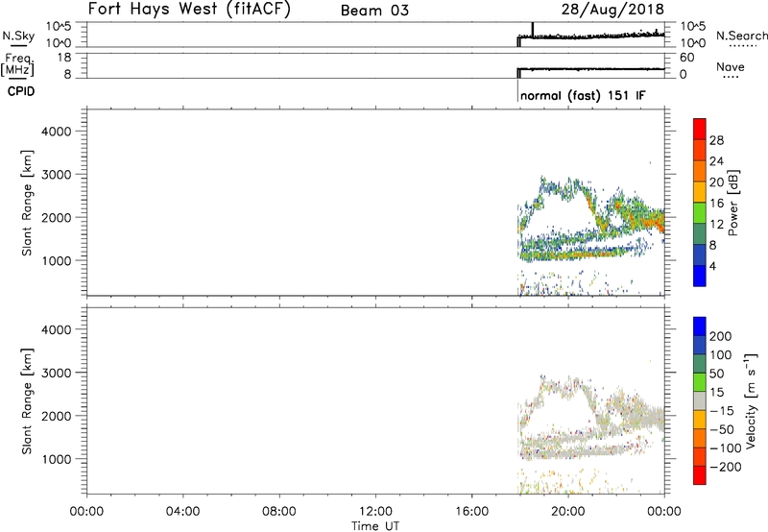This screenshot has width=768, height=532.
Task: Click the '1000' tick on the power panel
Action: 57,260
